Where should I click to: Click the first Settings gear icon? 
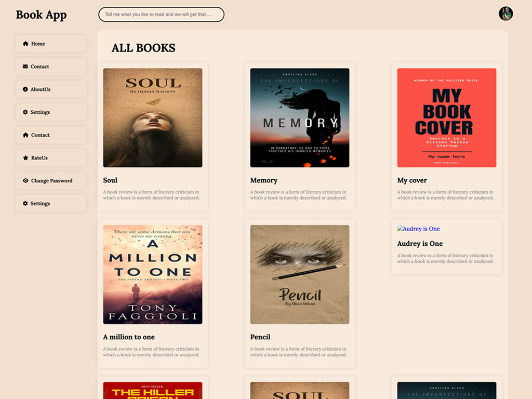click(25, 112)
